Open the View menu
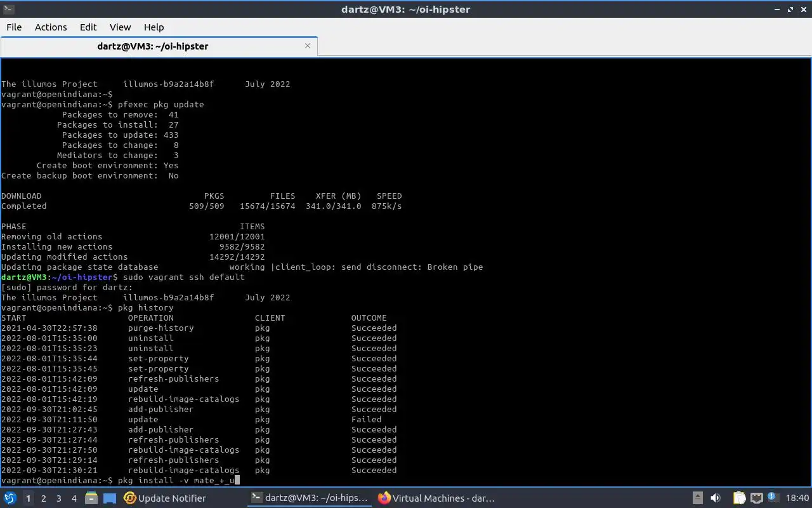 tap(120, 27)
